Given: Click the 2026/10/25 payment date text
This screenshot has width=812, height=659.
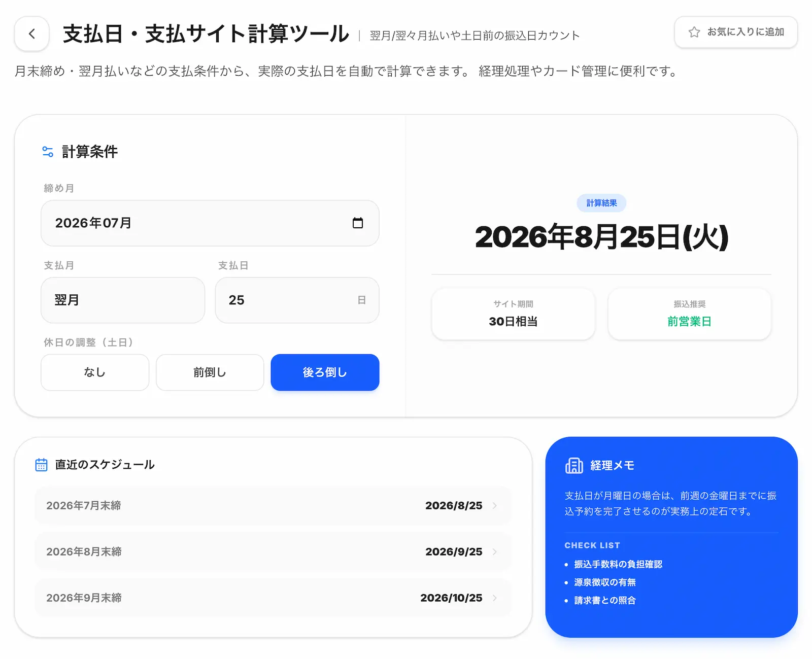Looking at the screenshot, I should 451,598.
